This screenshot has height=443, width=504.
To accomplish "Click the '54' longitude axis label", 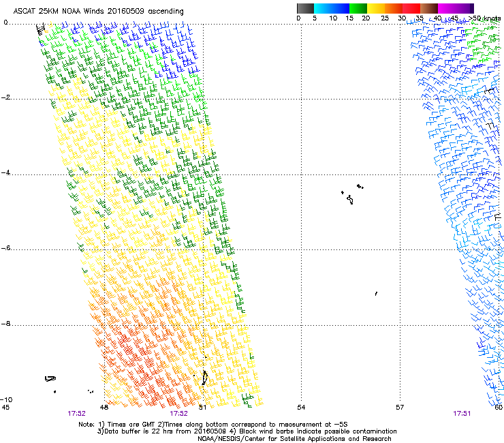I will pyautogui.click(x=301, y=408).
